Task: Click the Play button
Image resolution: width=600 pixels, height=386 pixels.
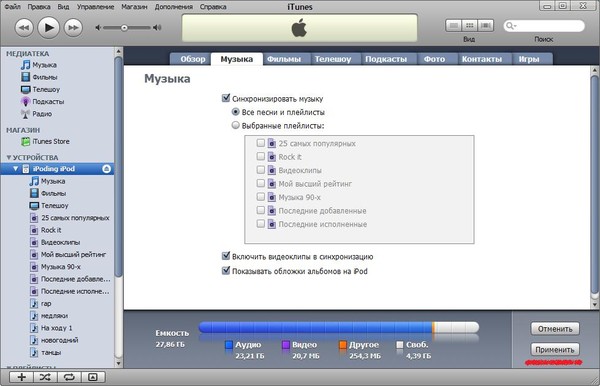Action: [x=49, y=28]
